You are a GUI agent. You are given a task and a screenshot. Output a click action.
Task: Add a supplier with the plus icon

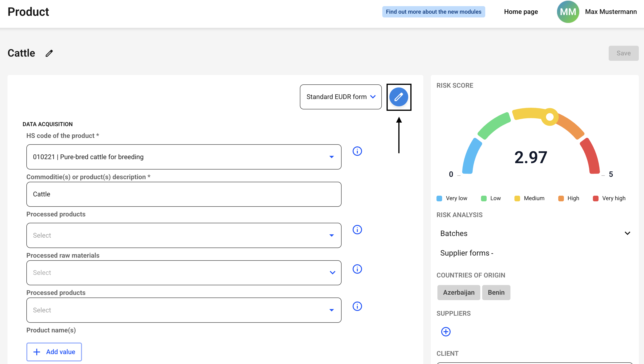pyautogui.click(x=445, y=332)
